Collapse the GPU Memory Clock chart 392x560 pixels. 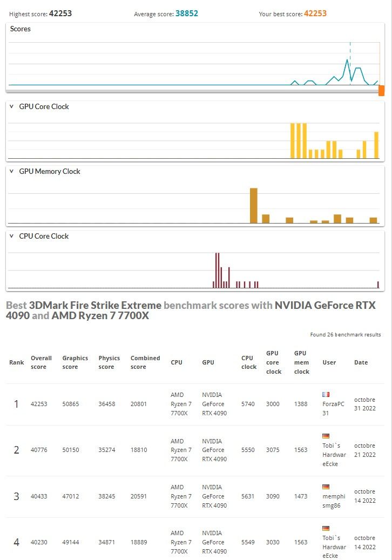pyautogui.click(x=11, y=171)
